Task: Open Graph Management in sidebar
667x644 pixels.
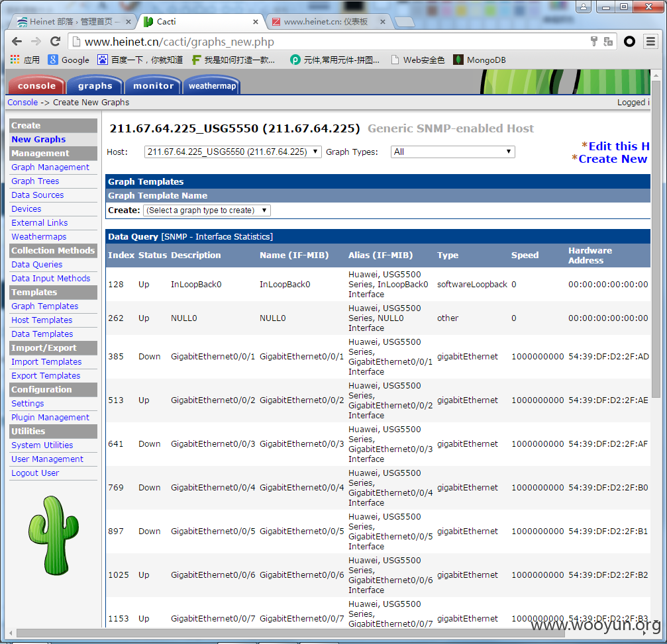Action: click(x=50, y=167)
